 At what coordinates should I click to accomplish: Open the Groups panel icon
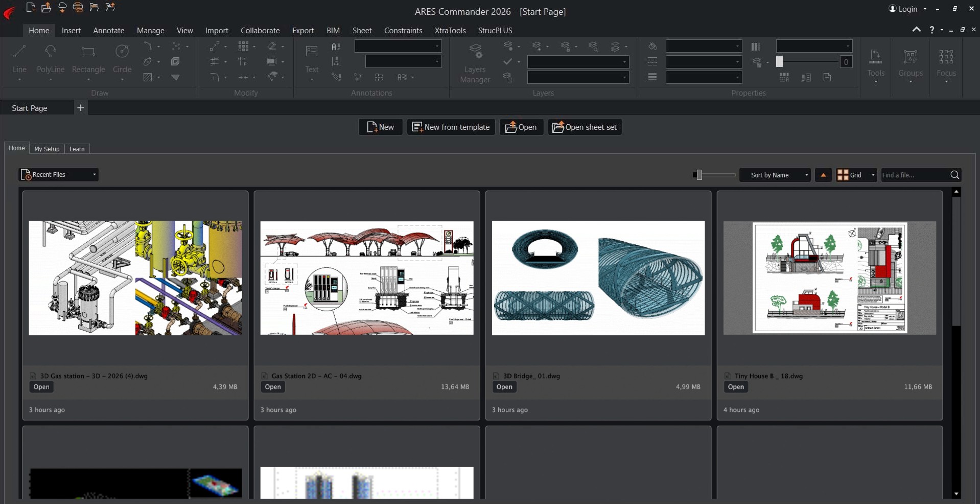coord(911,56)
